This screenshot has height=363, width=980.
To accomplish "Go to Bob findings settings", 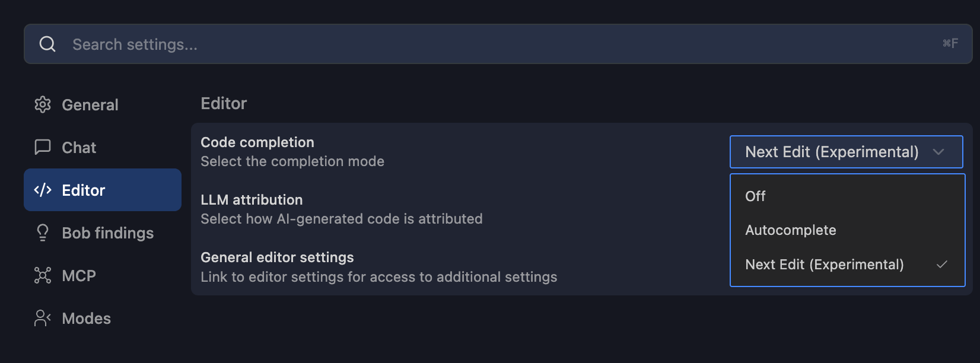I will [107, 233].
